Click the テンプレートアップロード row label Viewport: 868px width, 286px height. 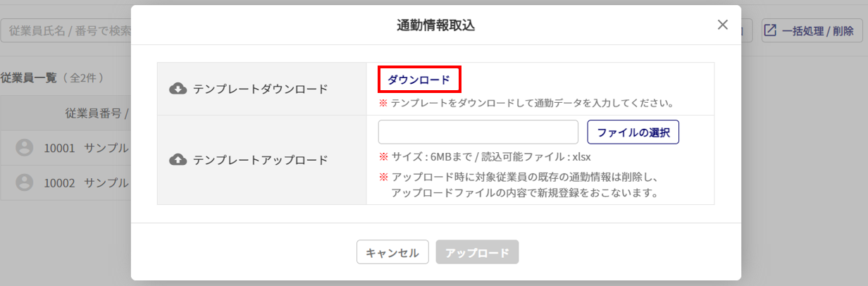[x=261, y=160]
